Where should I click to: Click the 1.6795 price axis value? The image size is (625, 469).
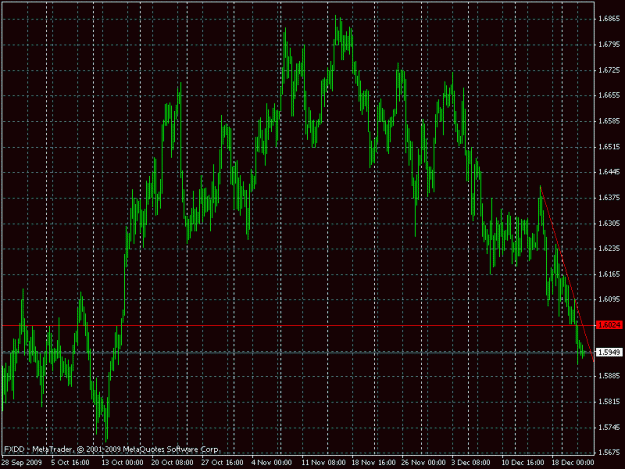click(609, 44)
